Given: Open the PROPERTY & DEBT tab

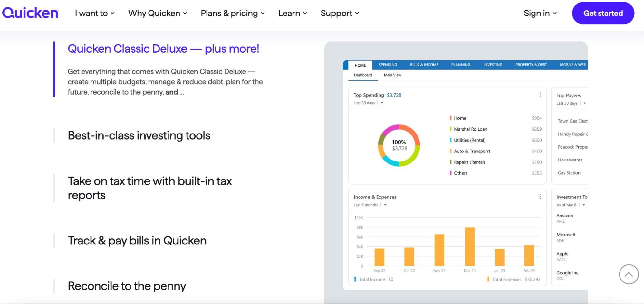Looking at the screenshot, I should (531, 65).
